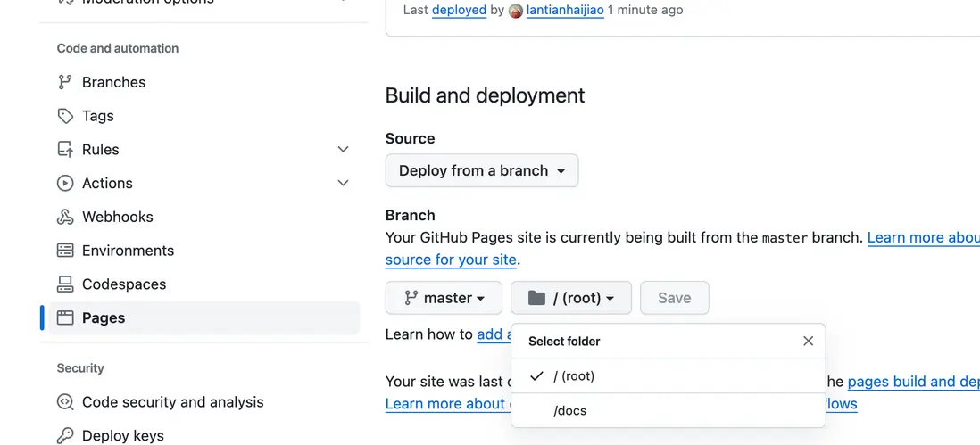Open the Deploy from a branch dropdown
980x445 pixels.
tap(482, 171)
